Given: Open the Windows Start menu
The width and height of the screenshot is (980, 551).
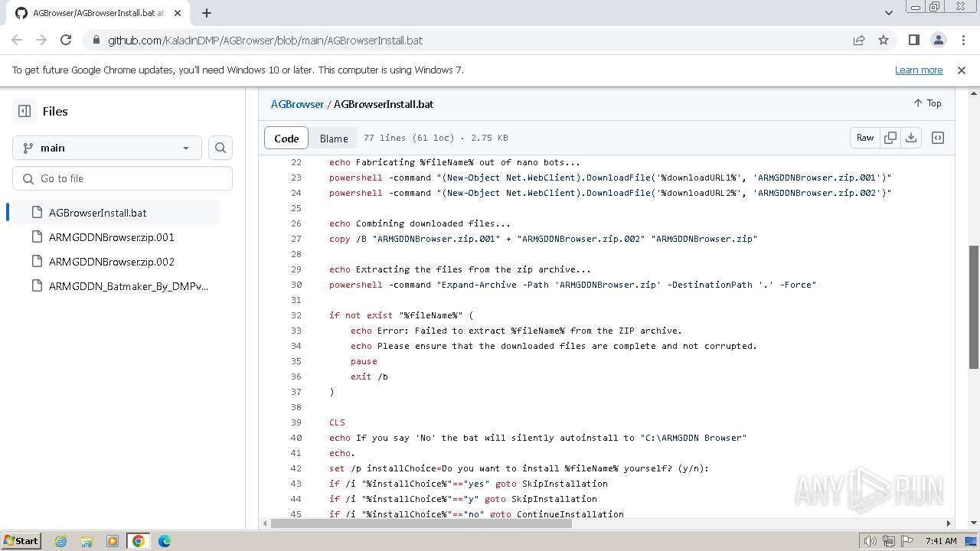Looking at the screenshot, I should click(x=21, y=541).
